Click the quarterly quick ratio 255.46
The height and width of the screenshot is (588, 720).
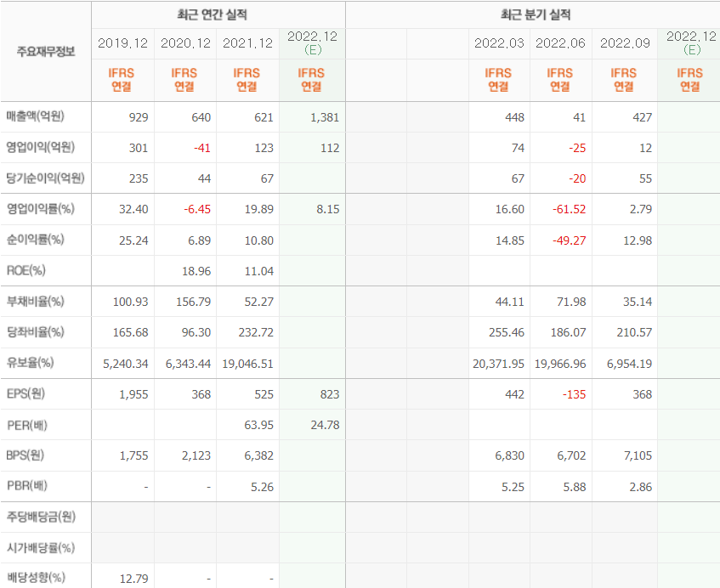click(x=507, y=332)
